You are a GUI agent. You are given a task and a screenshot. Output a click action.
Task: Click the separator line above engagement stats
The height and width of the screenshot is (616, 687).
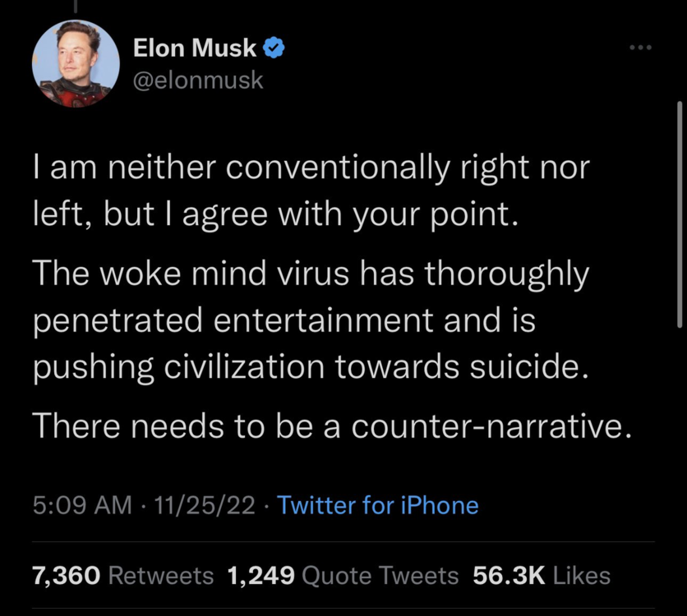pyautogui.click(x=343, y=541)
